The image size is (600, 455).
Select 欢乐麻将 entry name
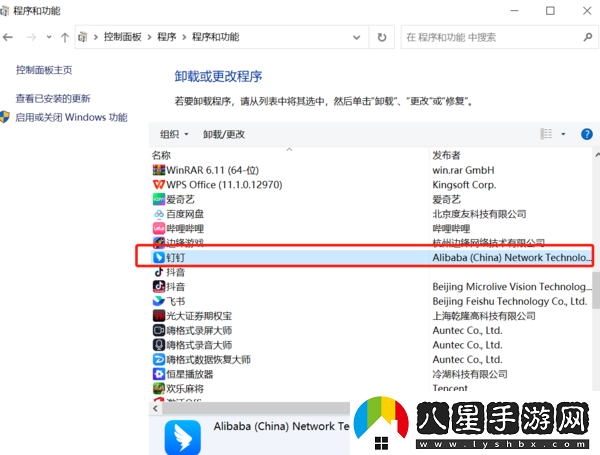tap(185, 388)
